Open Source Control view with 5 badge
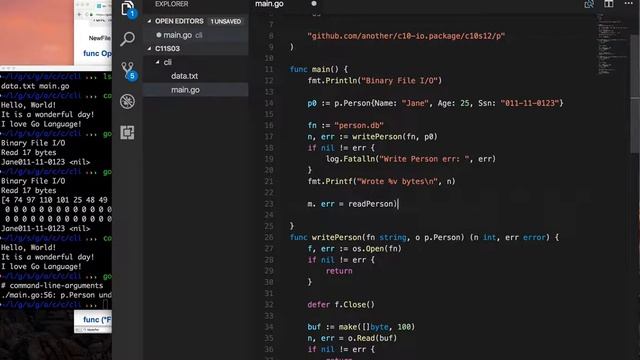640x360 pixels. (128, 71)
